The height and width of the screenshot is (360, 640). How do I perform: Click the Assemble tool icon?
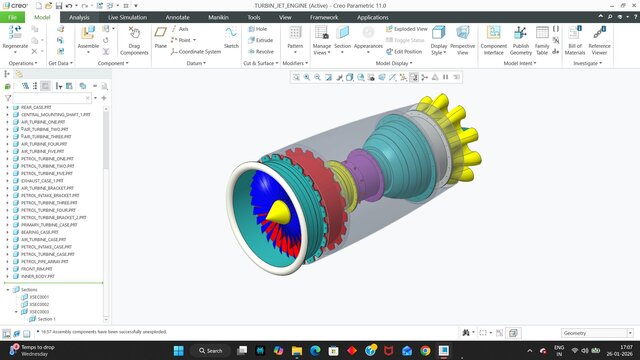click(88, 33)
